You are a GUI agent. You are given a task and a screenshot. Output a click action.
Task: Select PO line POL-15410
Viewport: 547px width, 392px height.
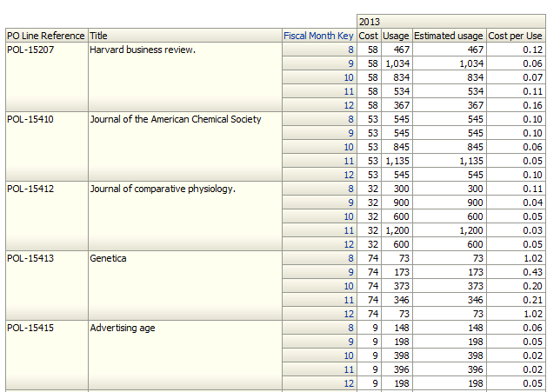[46, 147]
